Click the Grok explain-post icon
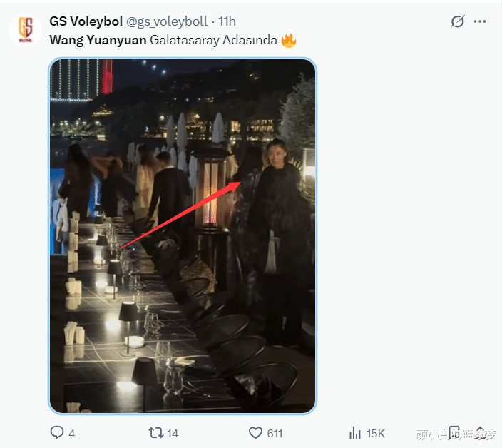This screenshot has height=448, width=502. click(x=458, y=21)
